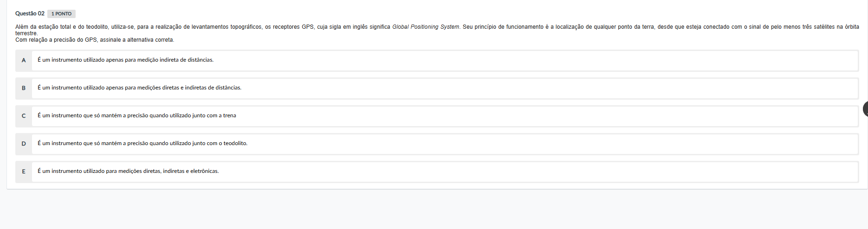Image resolution: width=868 pixels, height=229 pixels.
Task: Click the word 'terrestre.' in the statement
Action: click(26, 33)
